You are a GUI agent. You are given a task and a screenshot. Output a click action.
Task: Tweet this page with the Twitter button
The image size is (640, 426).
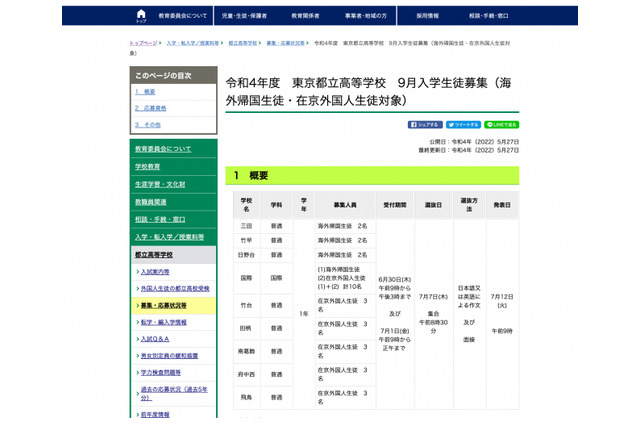463,125
